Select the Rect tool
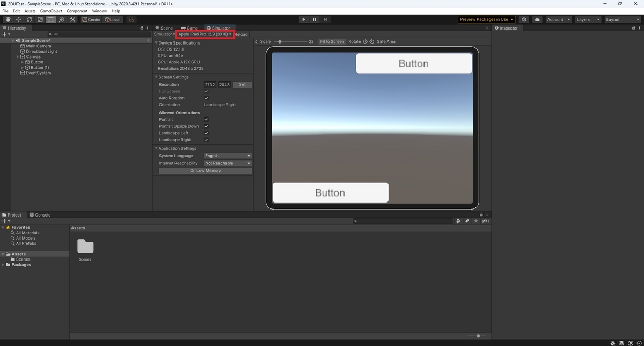 coord(50,19)
